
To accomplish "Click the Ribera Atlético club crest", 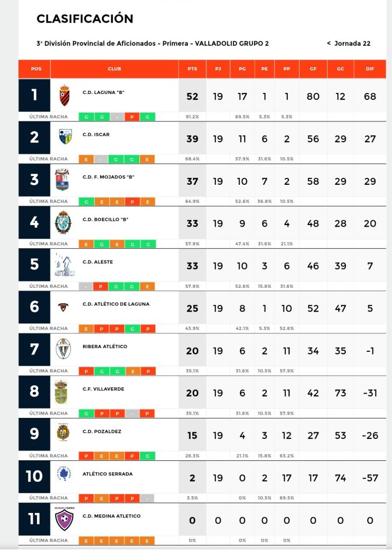I will pos(63,349).
